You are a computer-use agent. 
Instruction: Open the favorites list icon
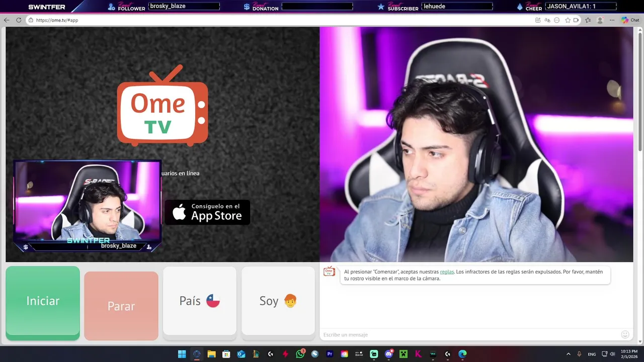tap(588, 20)
